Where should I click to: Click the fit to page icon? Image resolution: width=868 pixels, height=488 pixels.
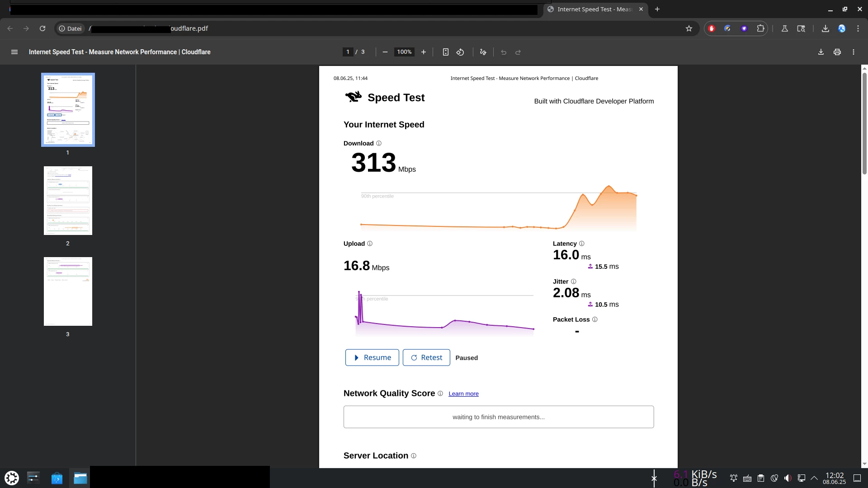click(445, 52)
